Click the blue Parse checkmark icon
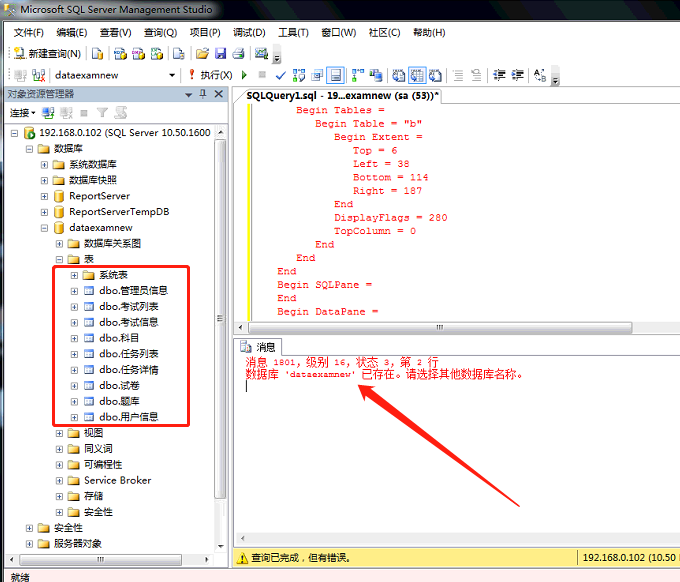 281,75
